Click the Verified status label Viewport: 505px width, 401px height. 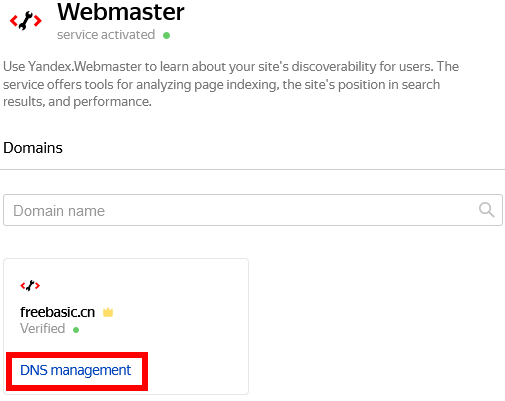click(x=43, y=329)
